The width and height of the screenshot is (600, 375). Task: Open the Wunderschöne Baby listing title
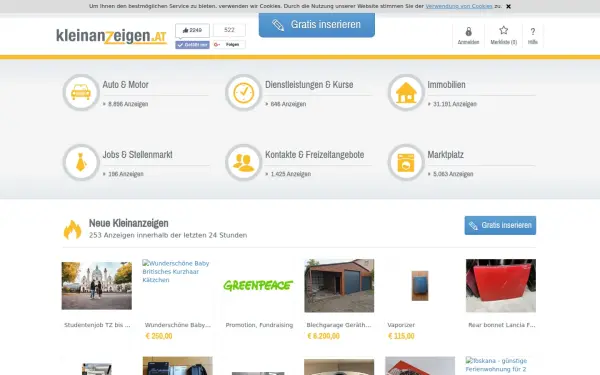(178, 325)
